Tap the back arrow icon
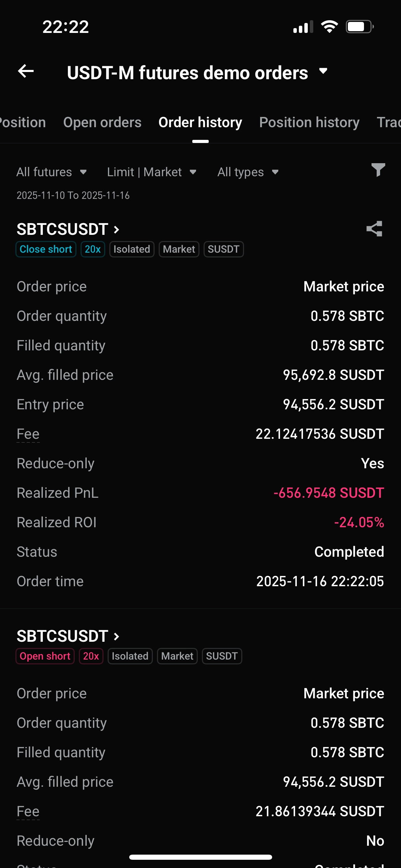The height and width of the screenshot is (868, 401). (26, 71)
